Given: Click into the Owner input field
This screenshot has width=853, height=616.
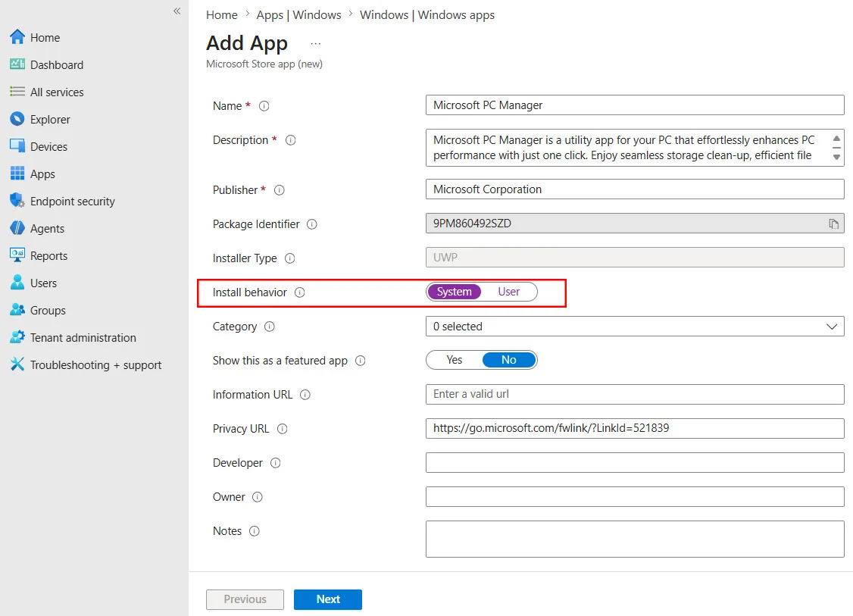Looking at the screenshot, I should pyautogui.click(x=635, y=496).
